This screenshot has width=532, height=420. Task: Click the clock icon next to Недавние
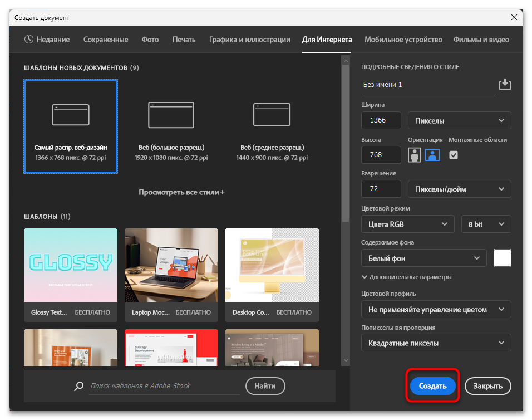(29, 40)
